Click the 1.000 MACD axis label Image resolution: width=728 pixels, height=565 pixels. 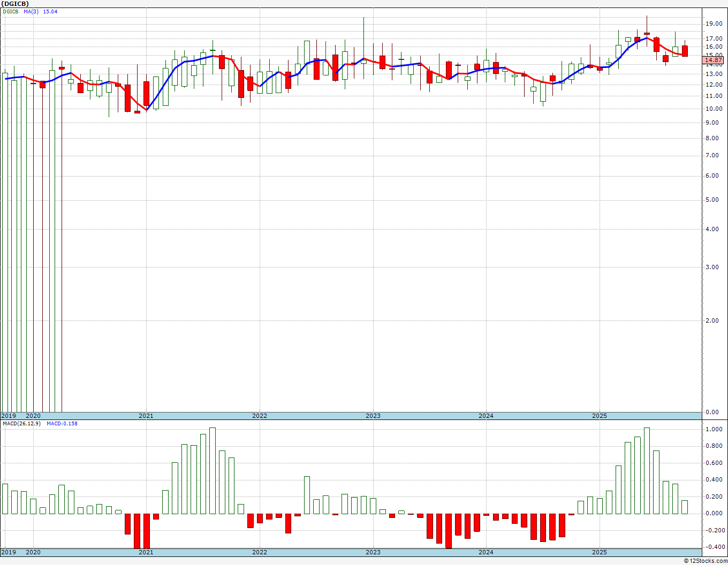pyautogui.click(x=714, y=429)
